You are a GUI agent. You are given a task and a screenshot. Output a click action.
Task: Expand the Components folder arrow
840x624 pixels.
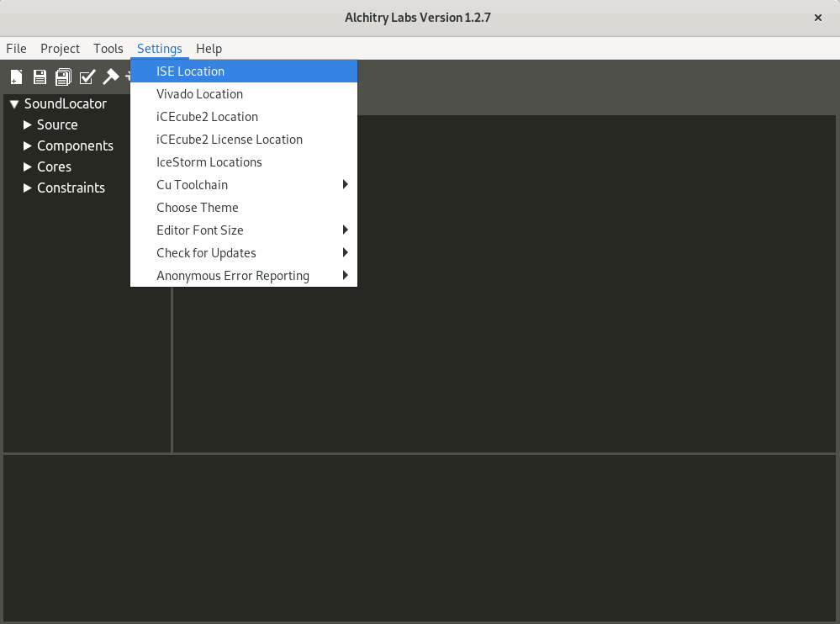click(27, 145)
